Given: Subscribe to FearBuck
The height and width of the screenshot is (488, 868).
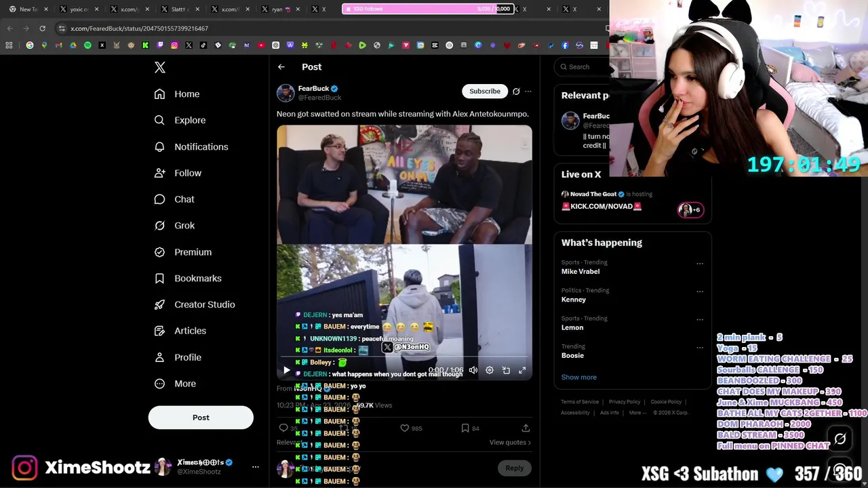Looking at the screenshot, I should [485, 91].
